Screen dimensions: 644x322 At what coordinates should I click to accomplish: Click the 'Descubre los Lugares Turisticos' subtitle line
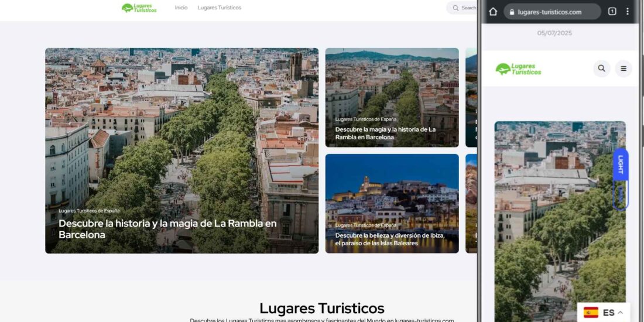[x=321, y=320]
